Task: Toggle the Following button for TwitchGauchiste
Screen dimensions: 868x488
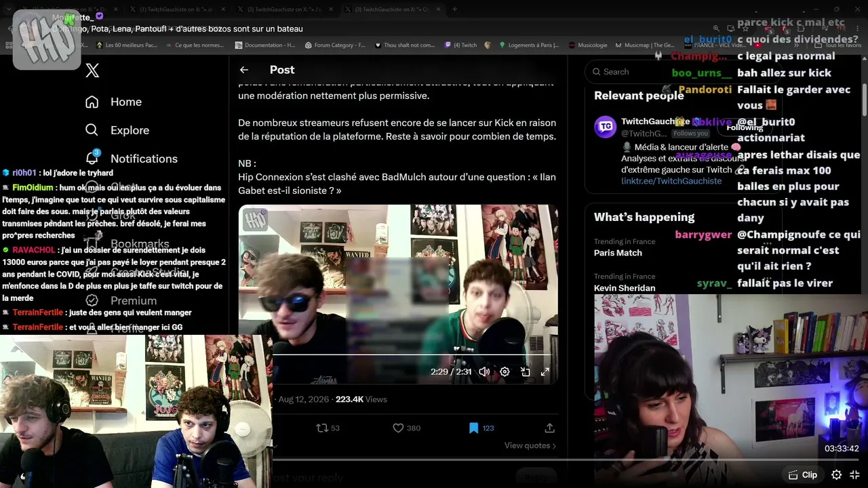Action: click(745, 127)
